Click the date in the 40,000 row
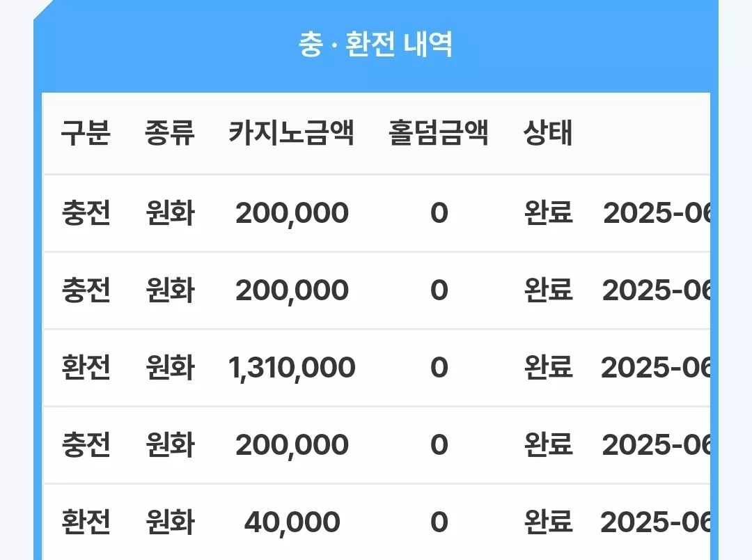 [656, 522]
